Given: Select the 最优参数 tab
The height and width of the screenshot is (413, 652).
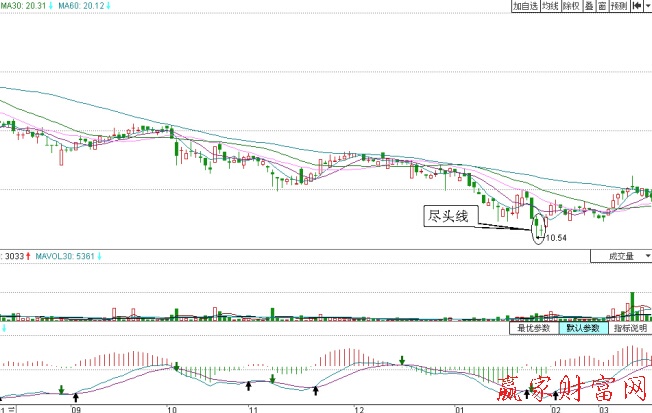Looking at the screenshot, I should [x=535, y=328].
